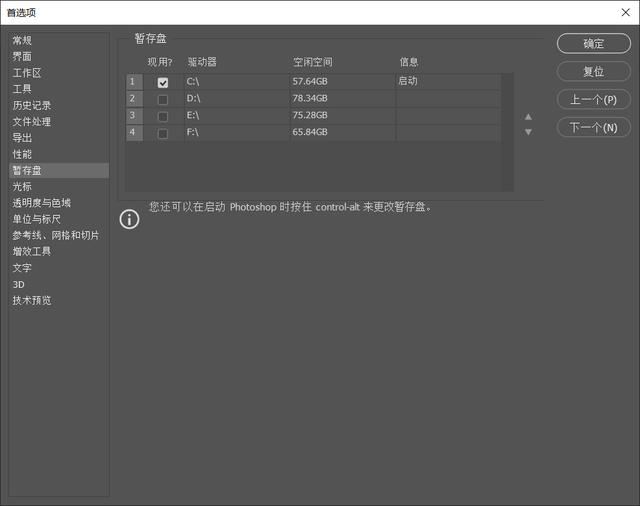The image size is (640, 506).
Task: Click the 启动 info cell
Action: pos(448,82)
